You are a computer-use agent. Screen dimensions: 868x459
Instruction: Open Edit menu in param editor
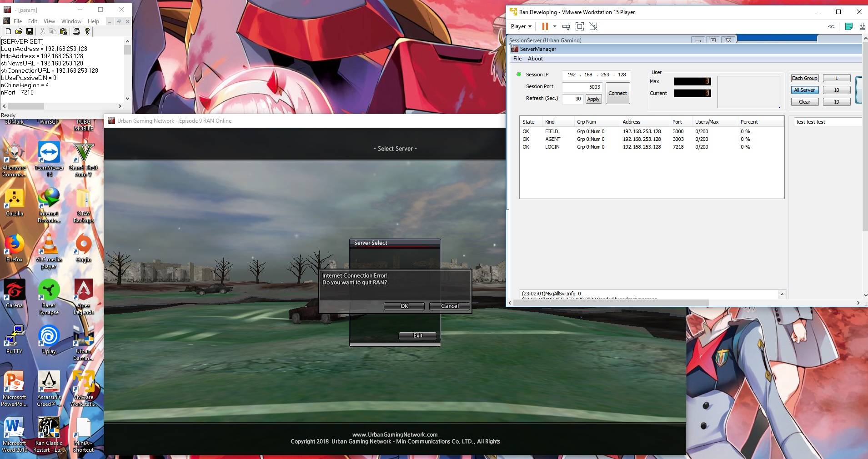click(33, 21)
